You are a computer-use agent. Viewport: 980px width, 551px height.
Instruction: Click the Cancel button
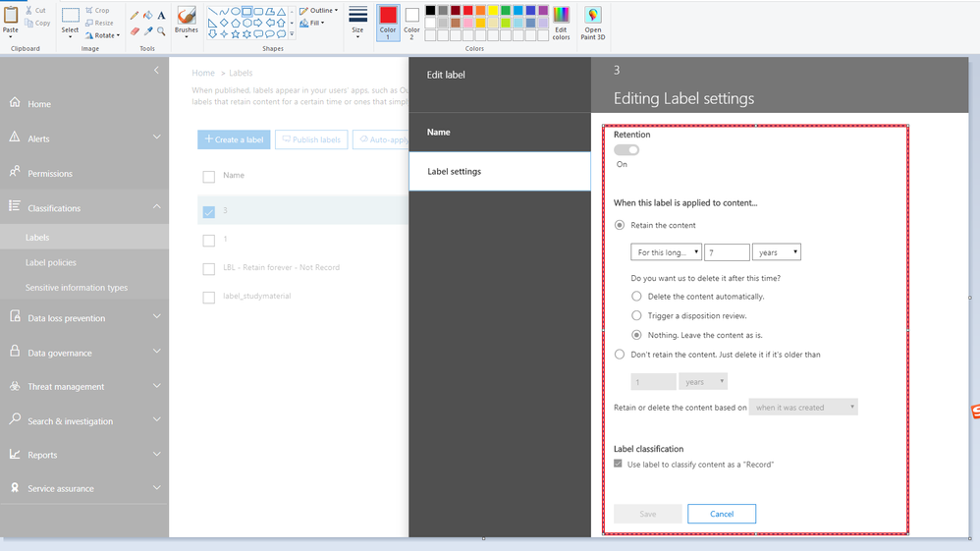[x=721, y=514]
